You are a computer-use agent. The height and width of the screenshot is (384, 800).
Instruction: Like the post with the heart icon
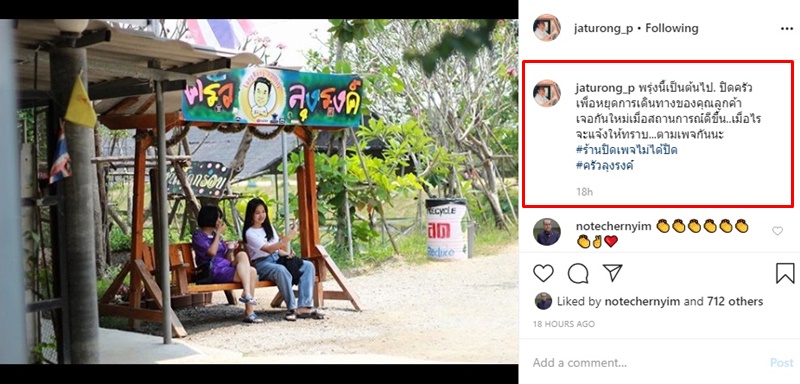(543, 273)
